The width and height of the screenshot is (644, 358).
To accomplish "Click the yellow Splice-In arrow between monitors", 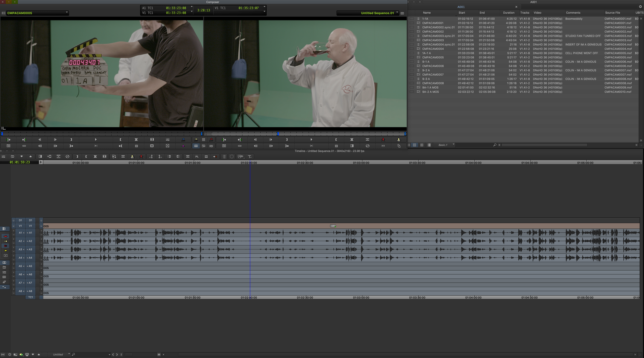I will click(196, 140).
